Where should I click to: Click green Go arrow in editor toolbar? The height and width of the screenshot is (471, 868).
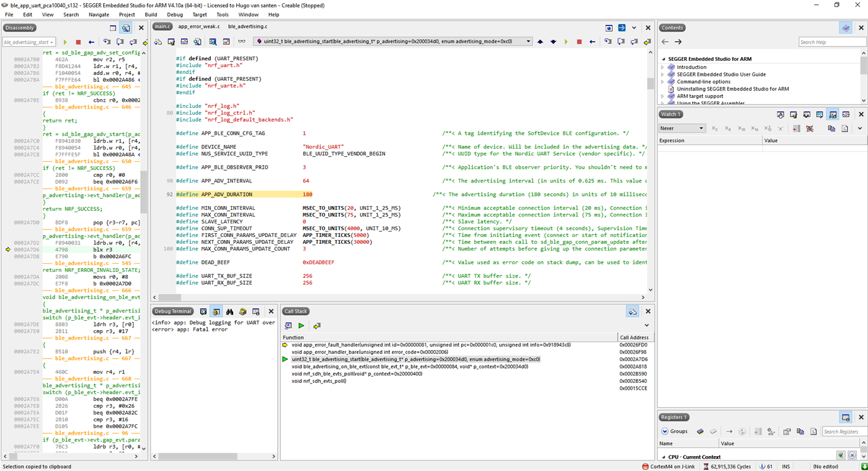click(x=566, y=42)
